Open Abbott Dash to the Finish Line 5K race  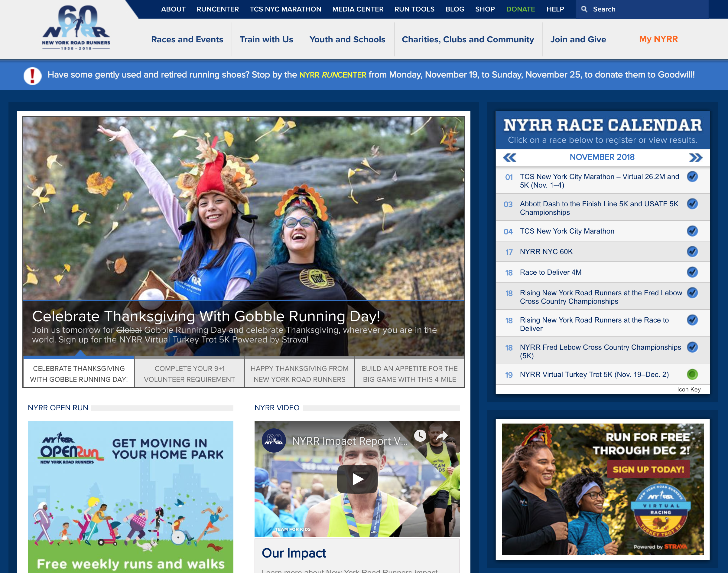599,208
